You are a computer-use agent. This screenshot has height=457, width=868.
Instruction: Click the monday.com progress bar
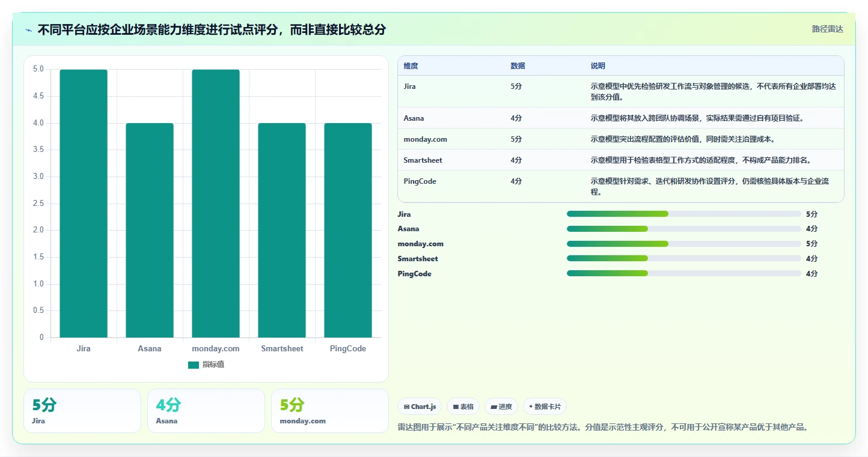click(x=684, y=244)
